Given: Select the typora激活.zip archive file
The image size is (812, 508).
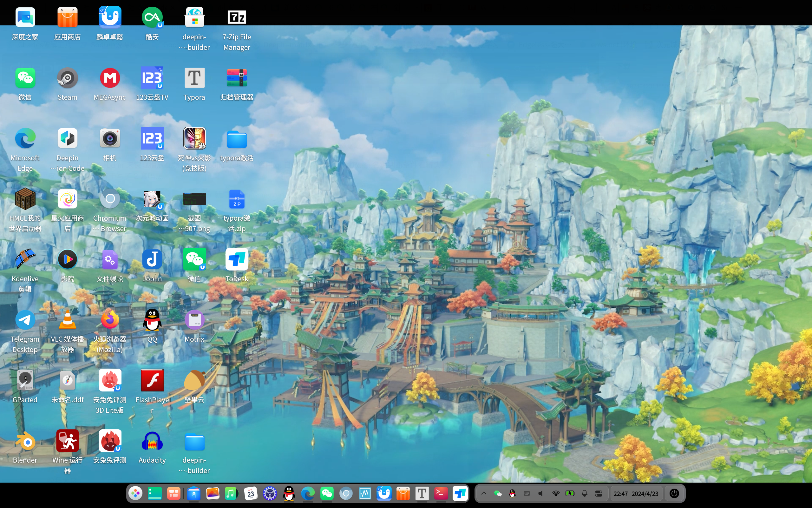Looking at the screenshot, I should (237, 199).
